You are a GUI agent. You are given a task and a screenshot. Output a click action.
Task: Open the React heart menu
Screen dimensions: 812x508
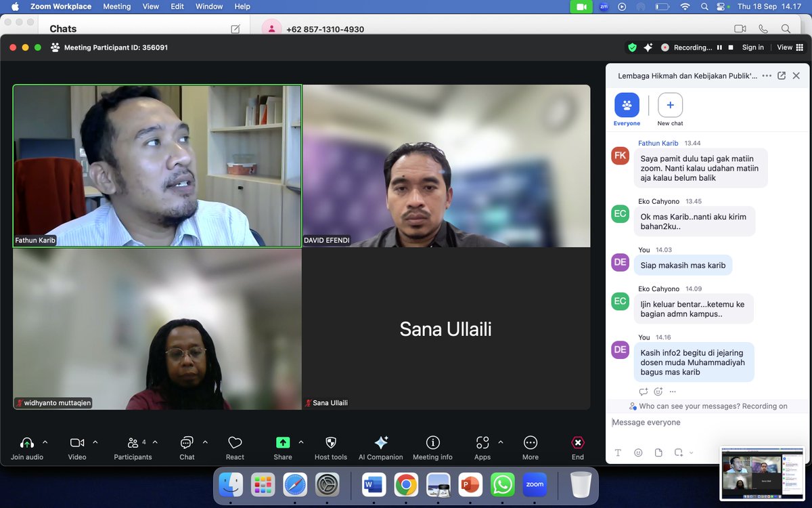tap(235, 442)
